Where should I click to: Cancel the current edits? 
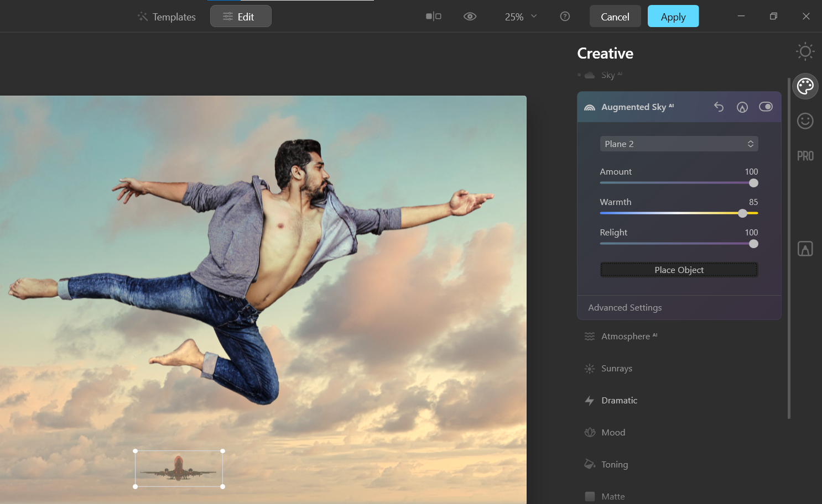[615, 17]
